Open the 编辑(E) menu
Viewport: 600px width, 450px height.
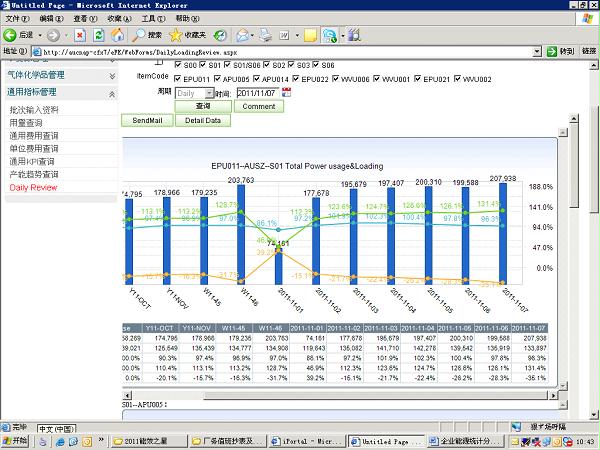point(51,18)
